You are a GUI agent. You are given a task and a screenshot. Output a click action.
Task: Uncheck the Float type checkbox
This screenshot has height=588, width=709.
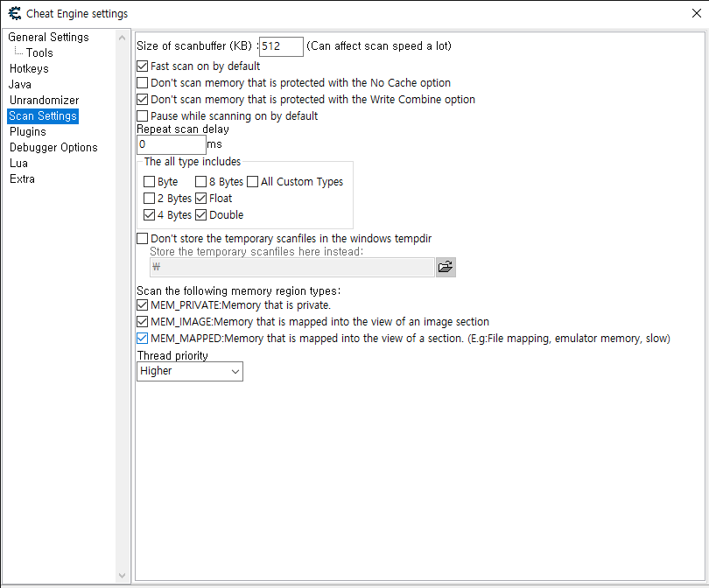pos(200,199)
